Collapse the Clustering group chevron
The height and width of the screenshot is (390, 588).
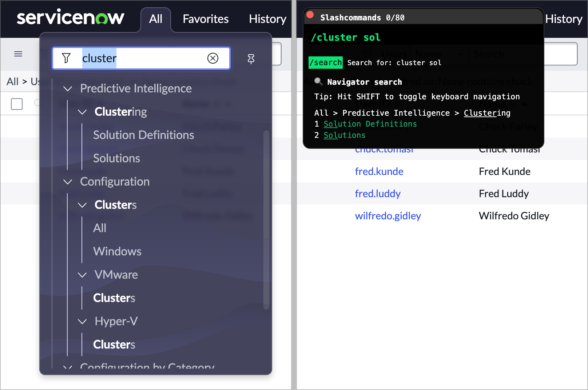tap(83, 112)
